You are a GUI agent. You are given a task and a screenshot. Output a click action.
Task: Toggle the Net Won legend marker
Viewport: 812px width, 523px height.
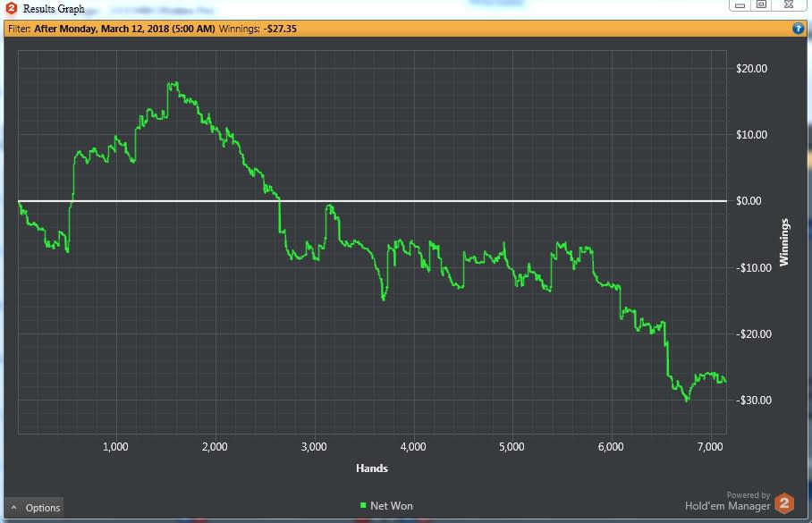coord(363,505)
